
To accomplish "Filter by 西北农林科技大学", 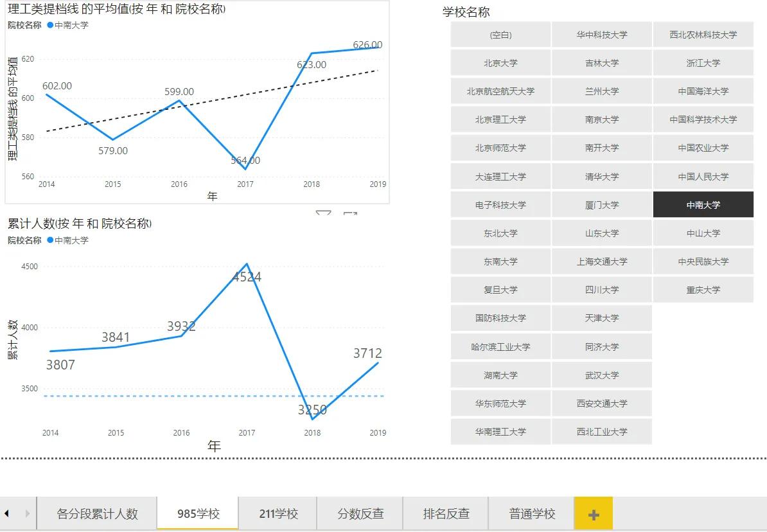I will click(x=703, y=35).
